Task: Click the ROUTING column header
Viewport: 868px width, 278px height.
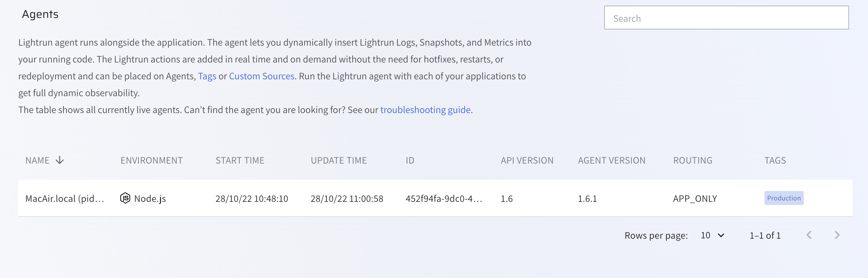Action: 693,160
